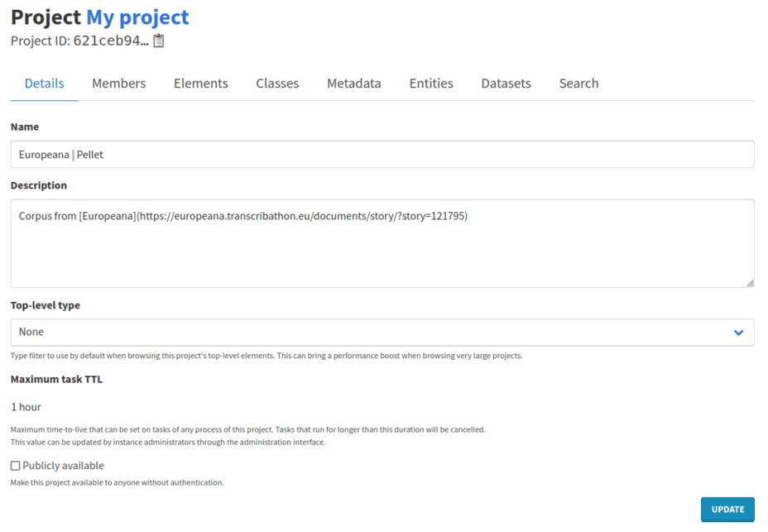The image size is (768, 532).
Task: Click the UPDATE button
Action: (x=727, y=510)
